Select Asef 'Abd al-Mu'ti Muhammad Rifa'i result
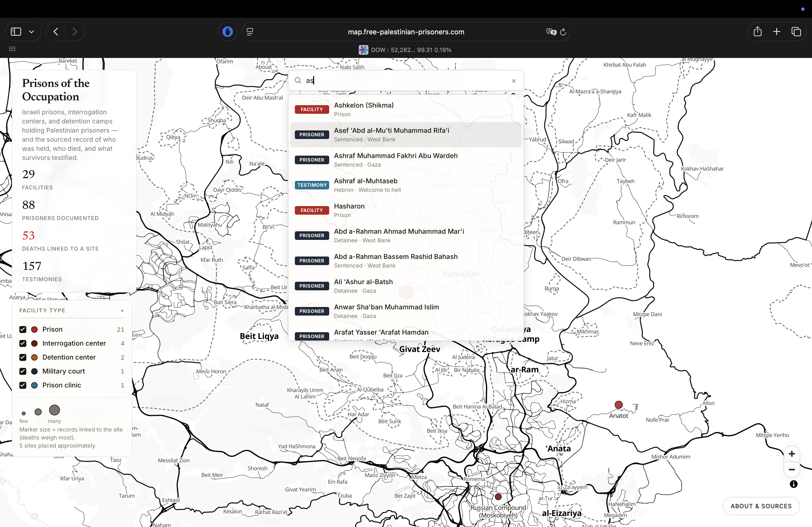Image resolution: width=812 pixels, height=527 pixels. pyautogui.click(x=406, y=135)
